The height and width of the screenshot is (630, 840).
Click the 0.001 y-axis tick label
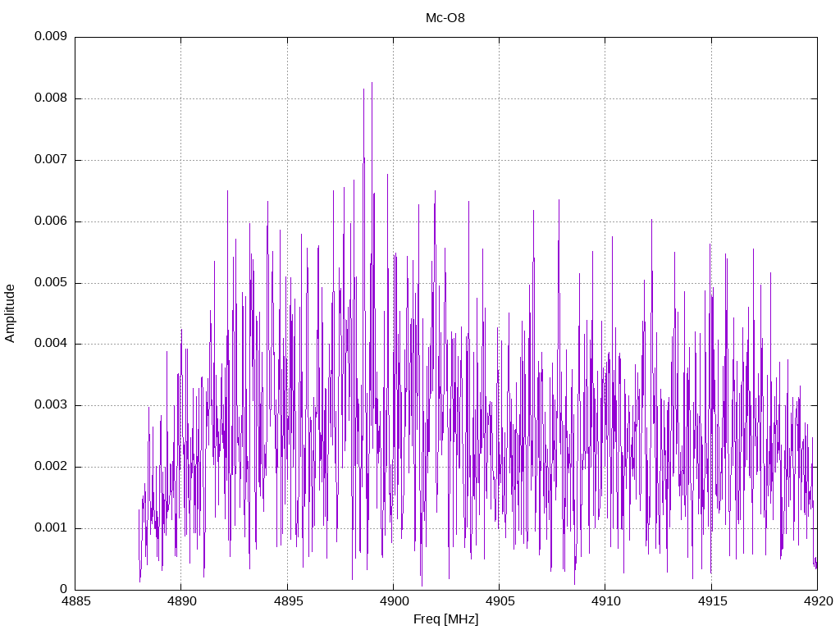tap(51, 528)
